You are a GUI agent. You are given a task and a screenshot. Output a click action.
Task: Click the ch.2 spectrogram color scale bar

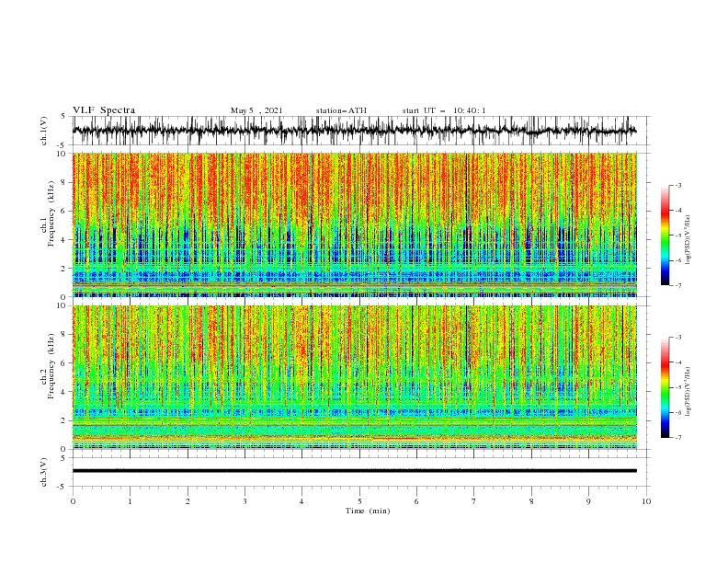coord(665,387)
